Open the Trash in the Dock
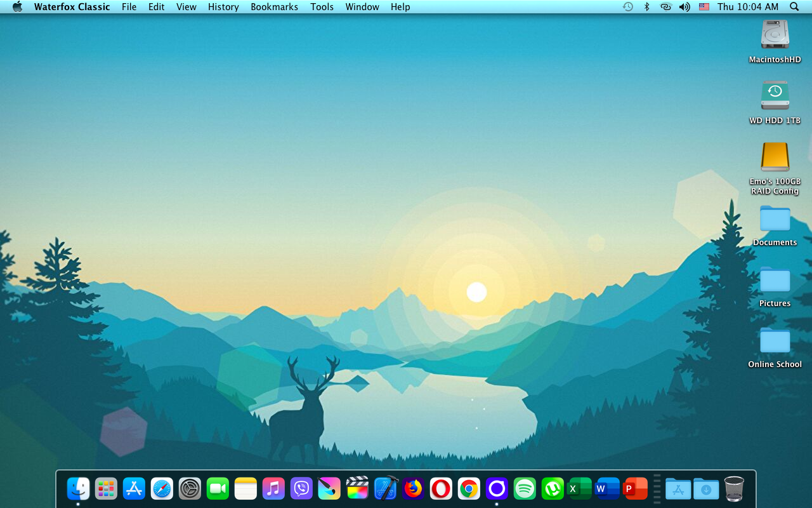Screen dimensions: 812x508 point(734,488)
